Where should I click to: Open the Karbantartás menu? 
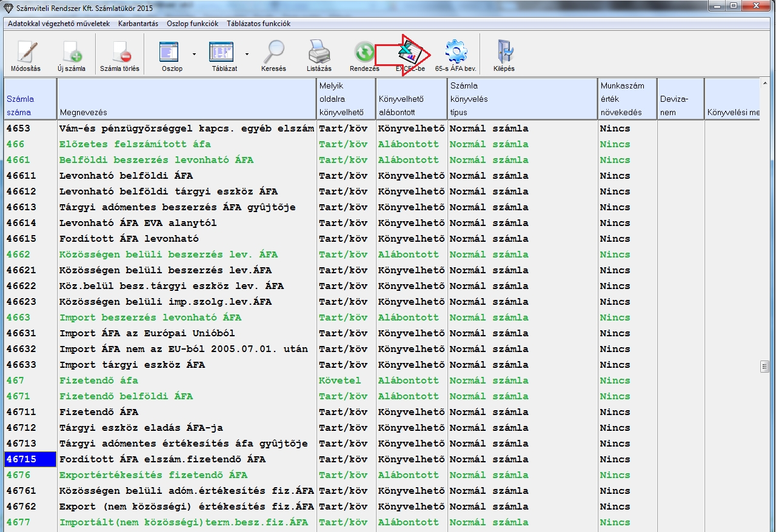[x=138, y=24]
